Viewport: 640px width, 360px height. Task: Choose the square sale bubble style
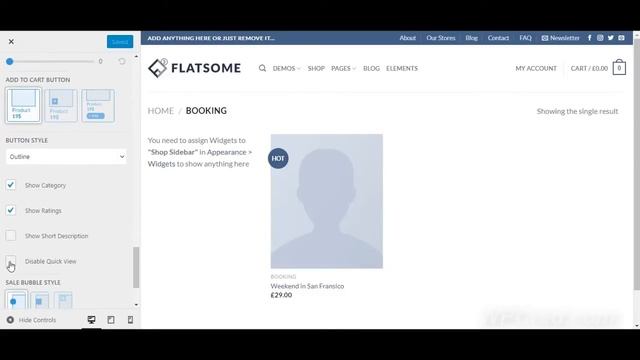[x=40, y=300]
